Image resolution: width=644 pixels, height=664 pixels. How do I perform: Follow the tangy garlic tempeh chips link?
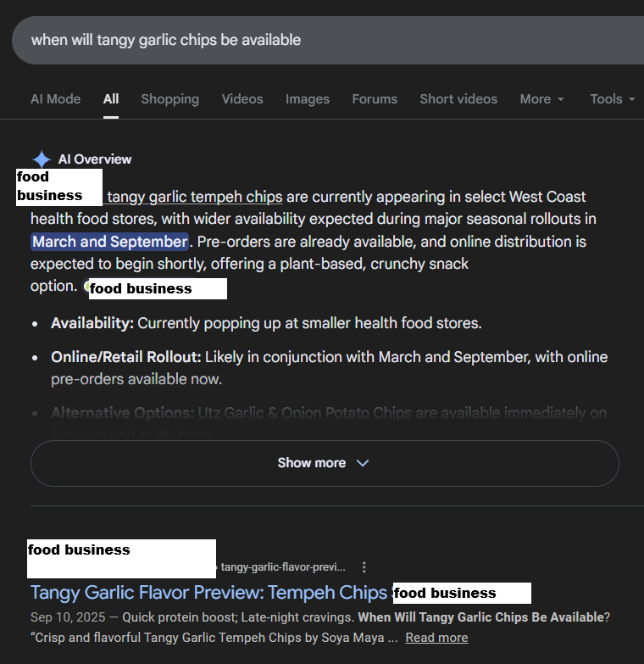coord(195,197)
